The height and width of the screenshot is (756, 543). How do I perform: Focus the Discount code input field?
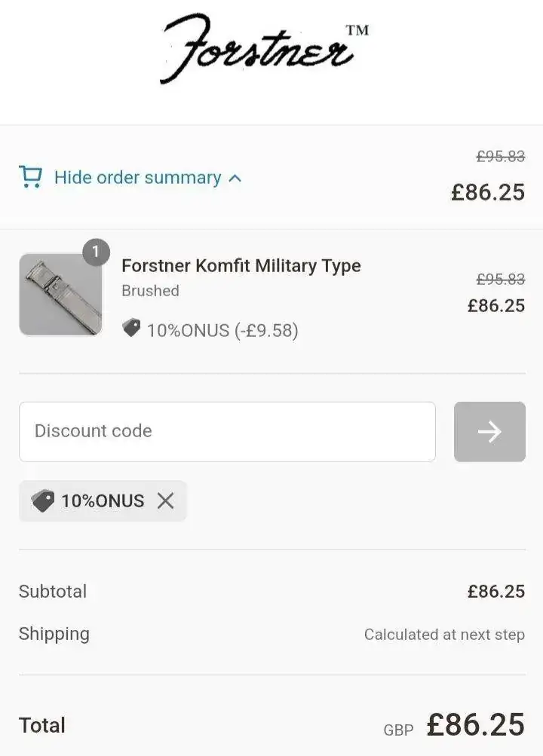227,431
